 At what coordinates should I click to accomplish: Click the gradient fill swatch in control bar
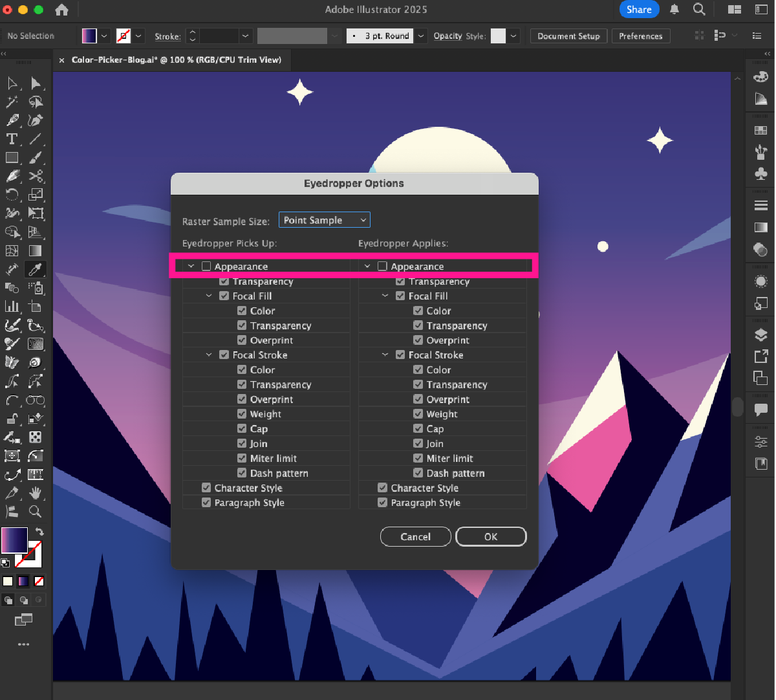(x=89, y=36)
